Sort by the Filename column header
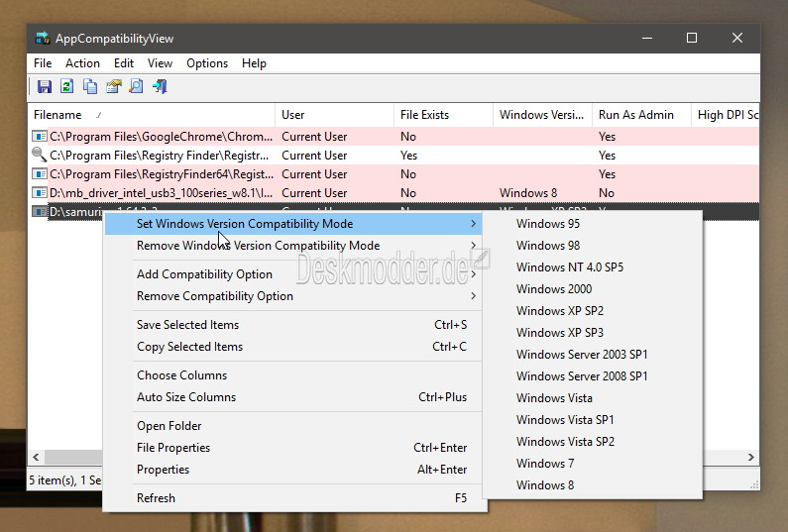The width and height of the screenshot is (788, 532). [152, 115]
